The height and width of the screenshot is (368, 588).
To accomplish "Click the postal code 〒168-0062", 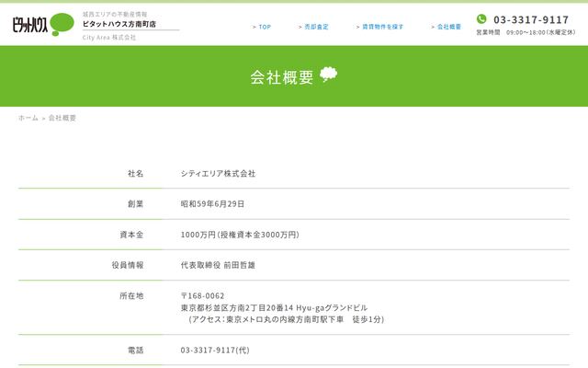I will [202, 296].
